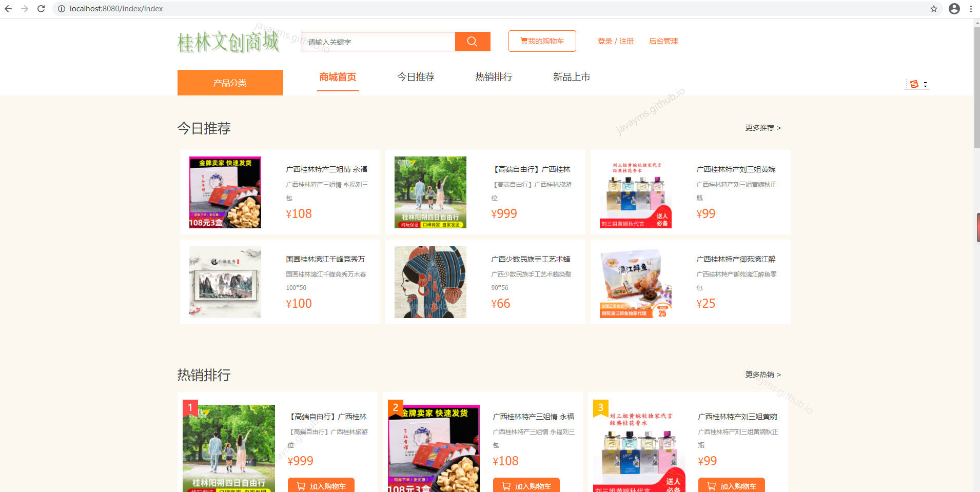Click the page info icon in the address bar

(x=61, y=8)
